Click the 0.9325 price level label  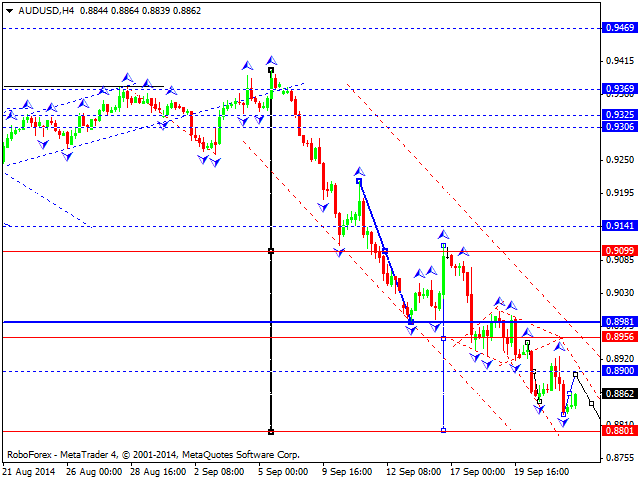tap(620, 115)
